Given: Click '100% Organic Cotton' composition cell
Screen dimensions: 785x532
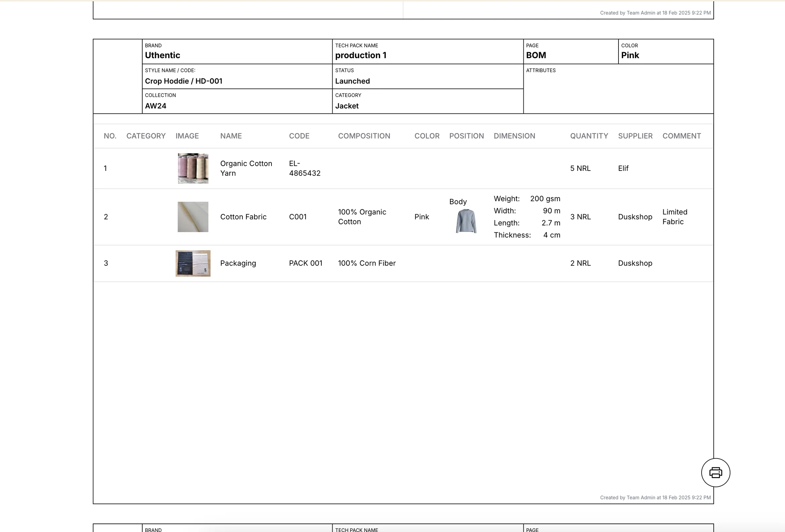Looking at the screenshot, I should [x=362, y=217].
